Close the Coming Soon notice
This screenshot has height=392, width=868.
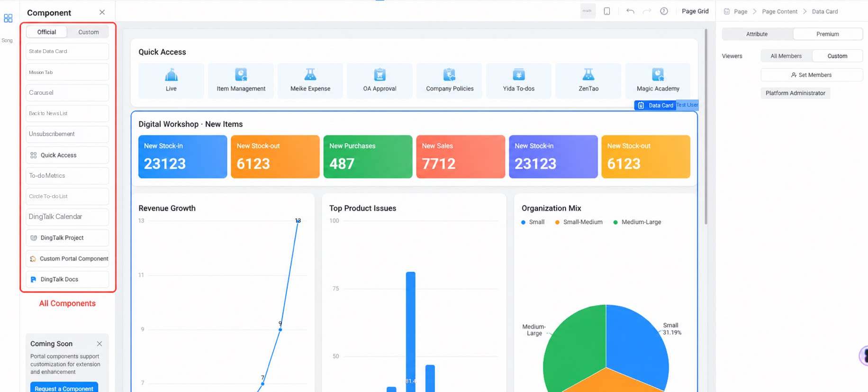pyautogui.click(x=99, y=344)
